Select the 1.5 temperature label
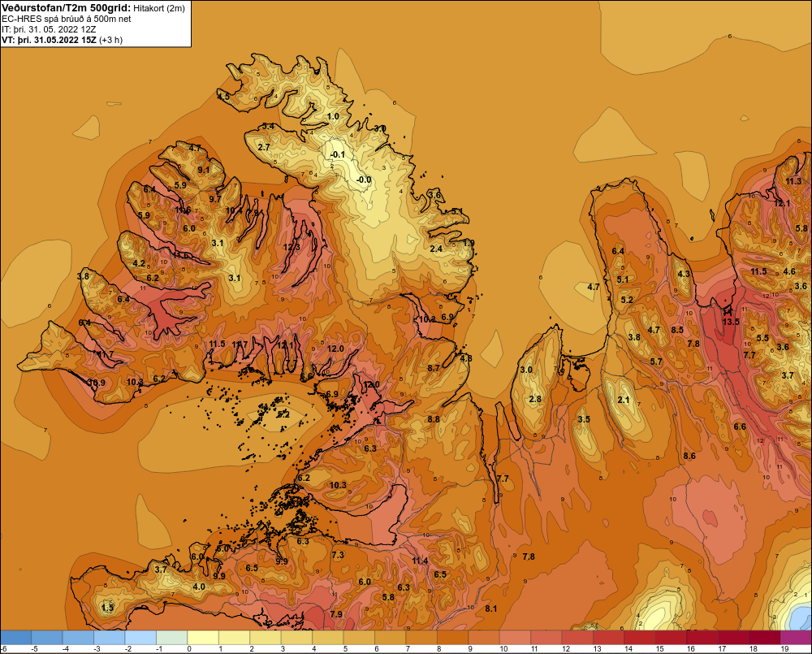Image resolution: width=812 pixels, height=654 pixels. (107, 608)
